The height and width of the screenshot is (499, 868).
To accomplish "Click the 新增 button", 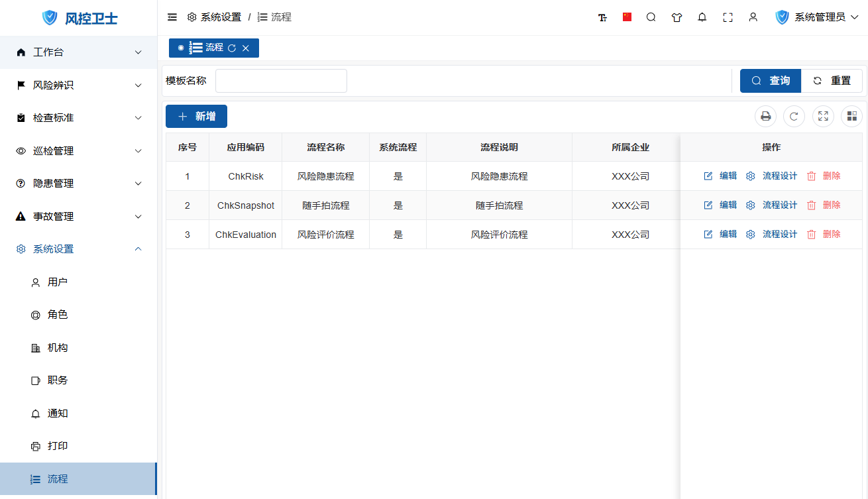I will pos(196,117).
